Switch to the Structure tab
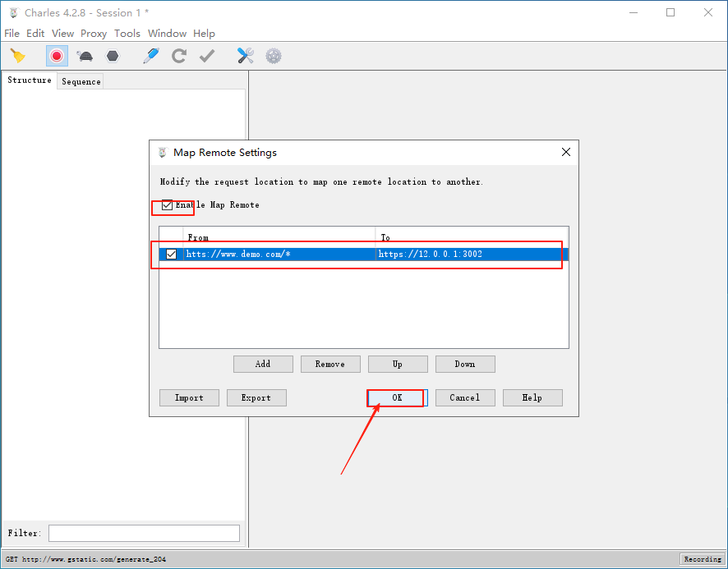728x569 pixels. pos(30,80)
